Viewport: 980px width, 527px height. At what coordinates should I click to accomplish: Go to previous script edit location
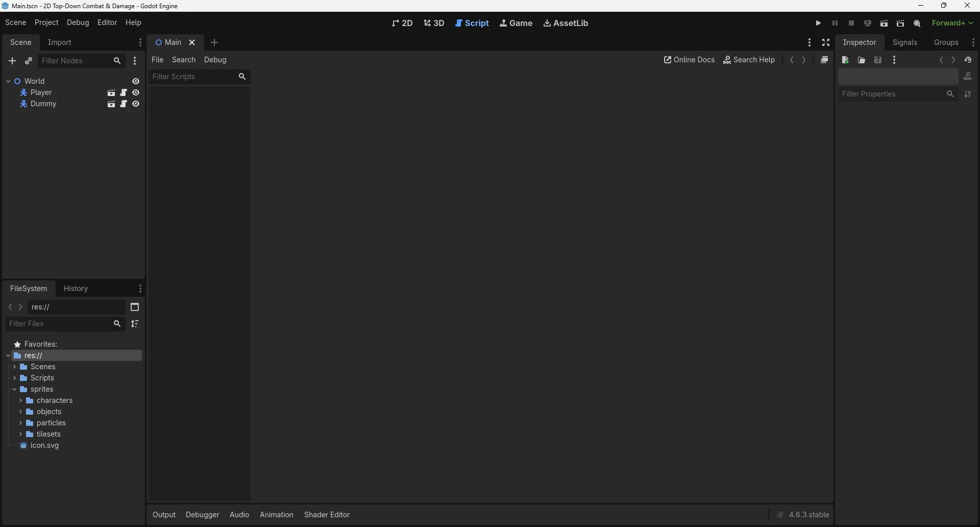click(x=792, y=60)
